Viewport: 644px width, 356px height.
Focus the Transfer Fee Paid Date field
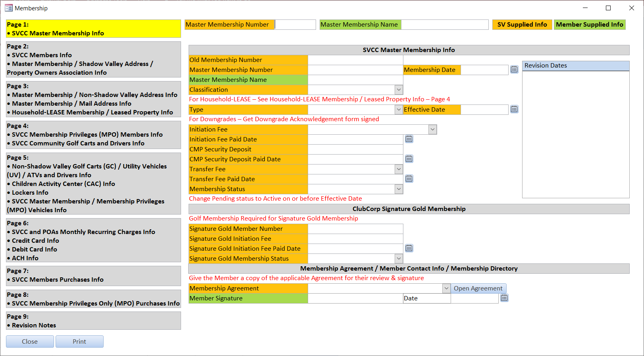click(355, 179)
